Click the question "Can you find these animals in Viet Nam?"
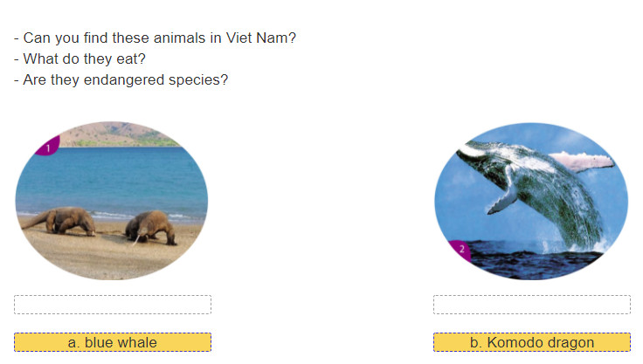Viewport: 643px width, 364px height. coord(155,38)
